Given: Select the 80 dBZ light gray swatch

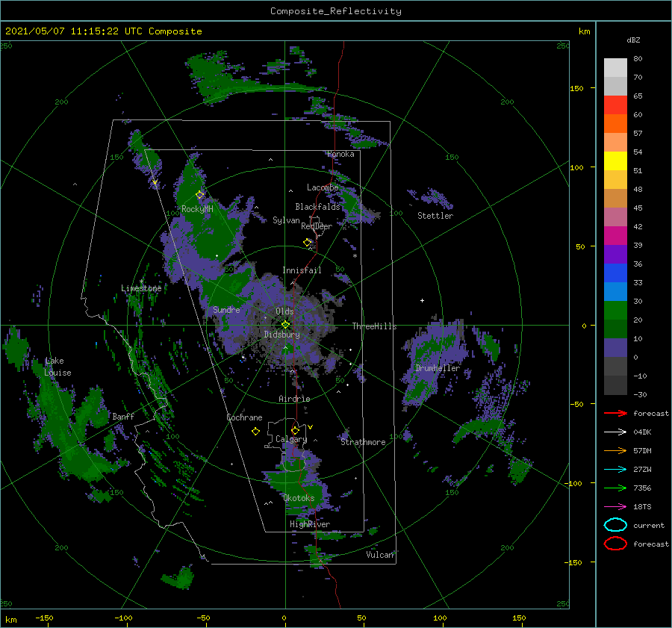Looking at the screenshot, I should click(615, 68).
